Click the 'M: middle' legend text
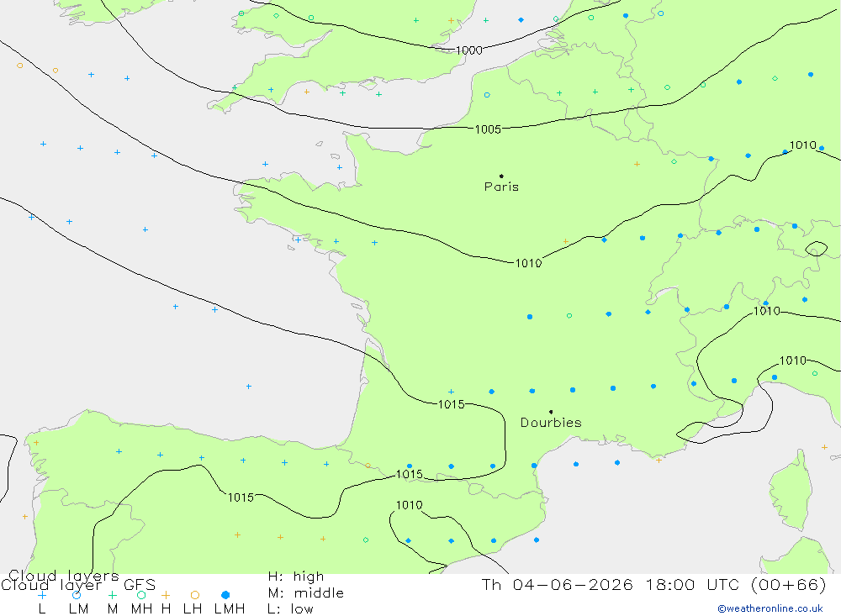The width and height of the screenshot is (841, 616). click(306, 593)
